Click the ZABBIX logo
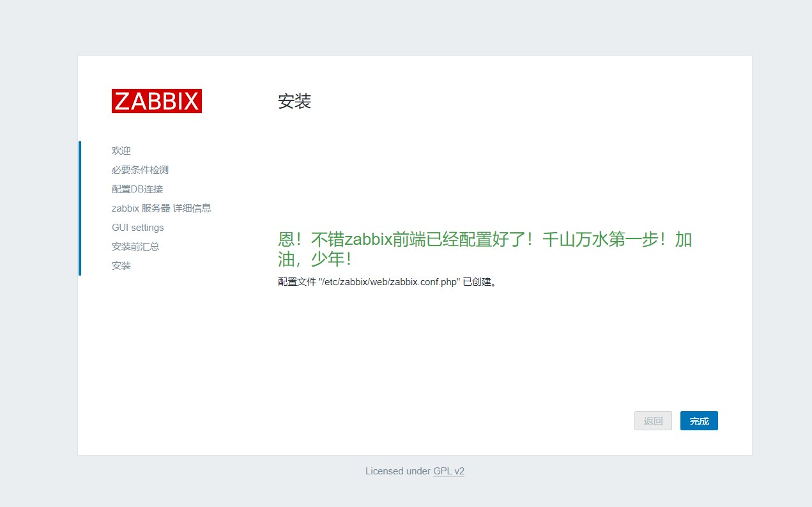This screenshot has height=507, width=812. click(157, 101)
